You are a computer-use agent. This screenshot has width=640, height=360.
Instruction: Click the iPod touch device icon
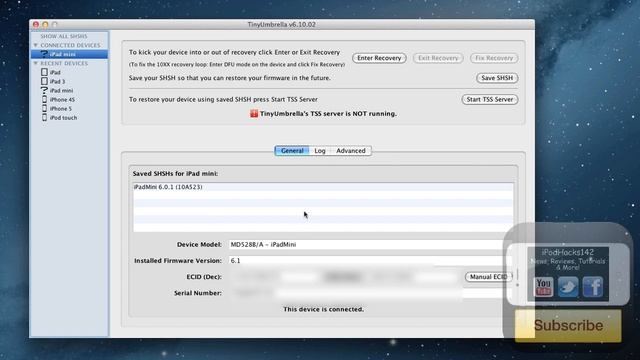44,117
